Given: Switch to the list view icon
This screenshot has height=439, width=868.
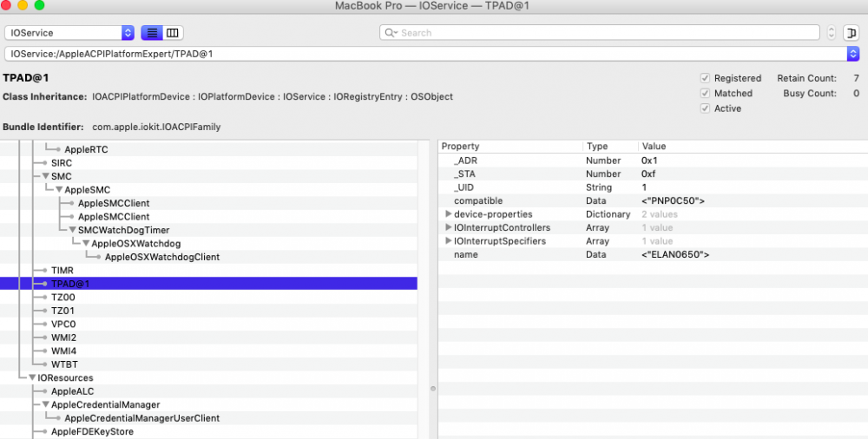Looking at the screenshot, I should coord(152,33).
